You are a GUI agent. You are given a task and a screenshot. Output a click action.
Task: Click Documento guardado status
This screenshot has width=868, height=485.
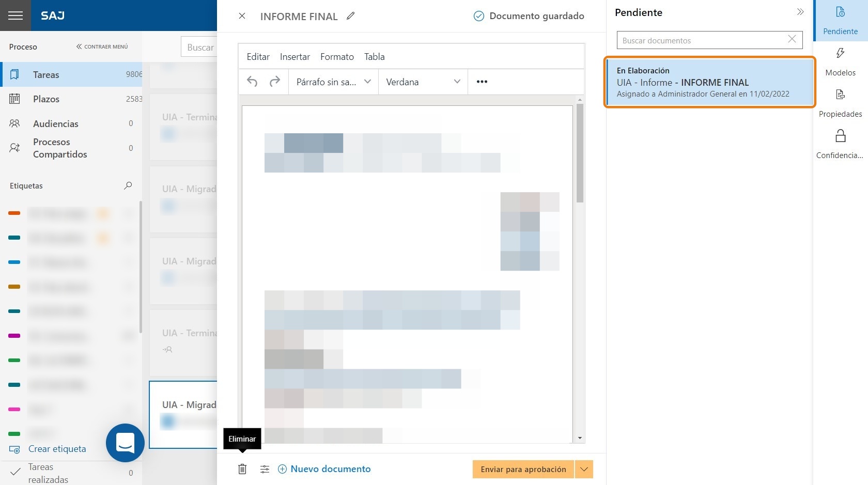529,16
